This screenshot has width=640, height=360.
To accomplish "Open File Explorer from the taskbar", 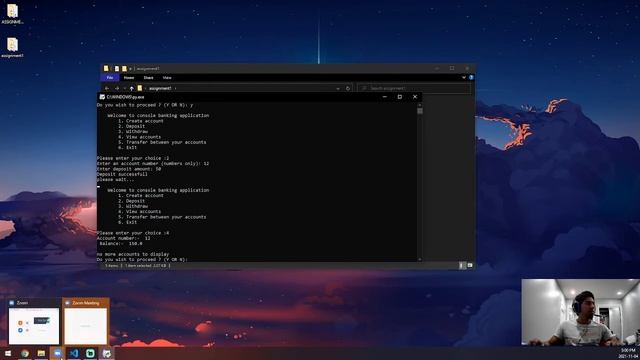I will click(41, 353).
